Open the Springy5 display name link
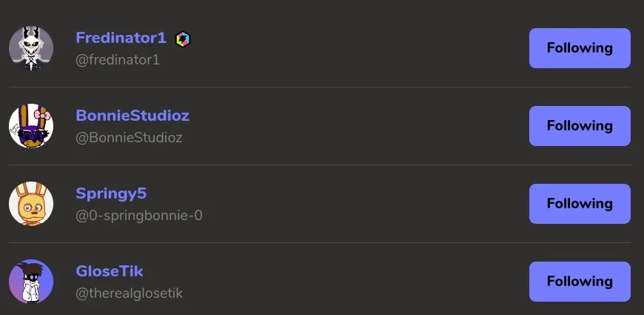The height and width of the screenshot is (315, 644). pos(111,193)
